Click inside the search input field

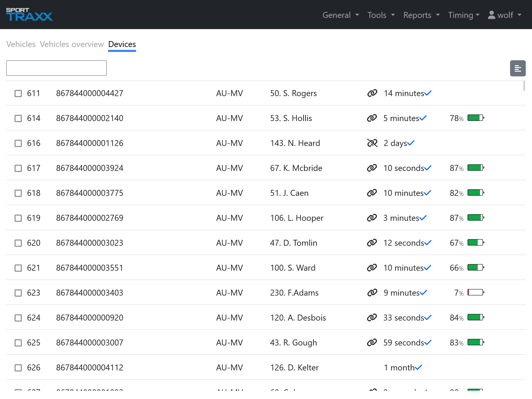coord(56,68)
